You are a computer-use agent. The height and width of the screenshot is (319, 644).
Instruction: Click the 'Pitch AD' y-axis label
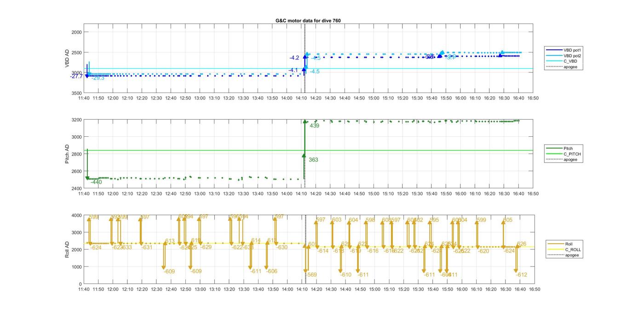[x=67, y=154]
